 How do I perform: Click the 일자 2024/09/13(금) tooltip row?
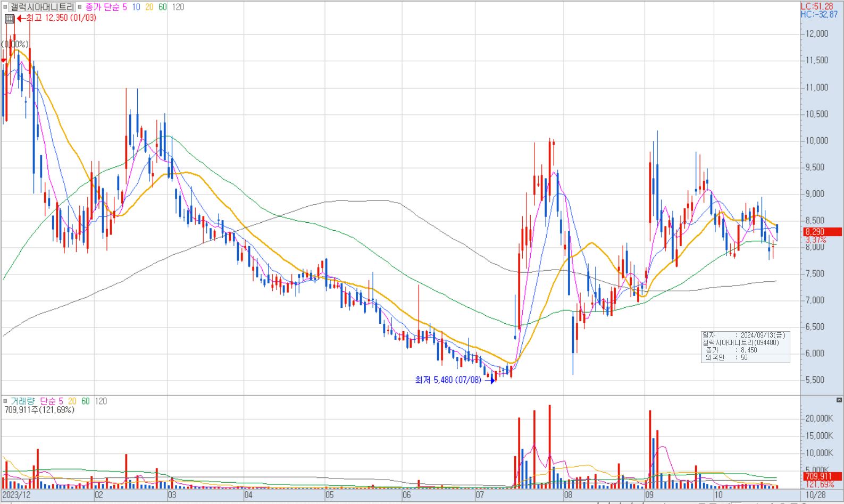[x=744, y=335]
